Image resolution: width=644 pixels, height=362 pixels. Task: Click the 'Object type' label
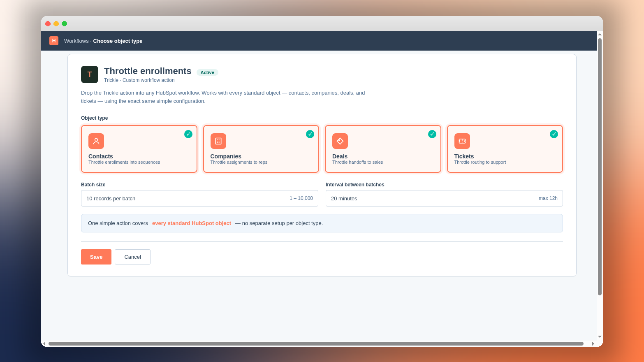[x=95, y=118]
